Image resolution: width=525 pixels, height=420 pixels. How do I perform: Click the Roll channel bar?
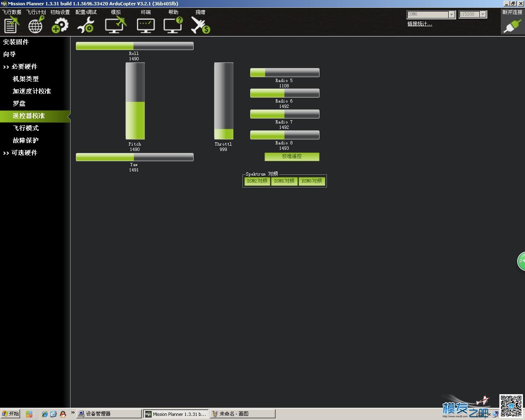point(135,46)
